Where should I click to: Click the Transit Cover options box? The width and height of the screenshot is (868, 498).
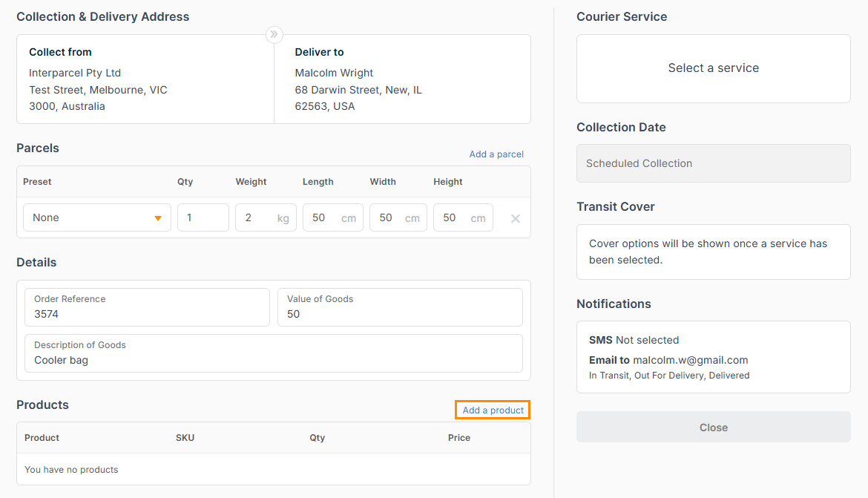[x=713, y=252]
